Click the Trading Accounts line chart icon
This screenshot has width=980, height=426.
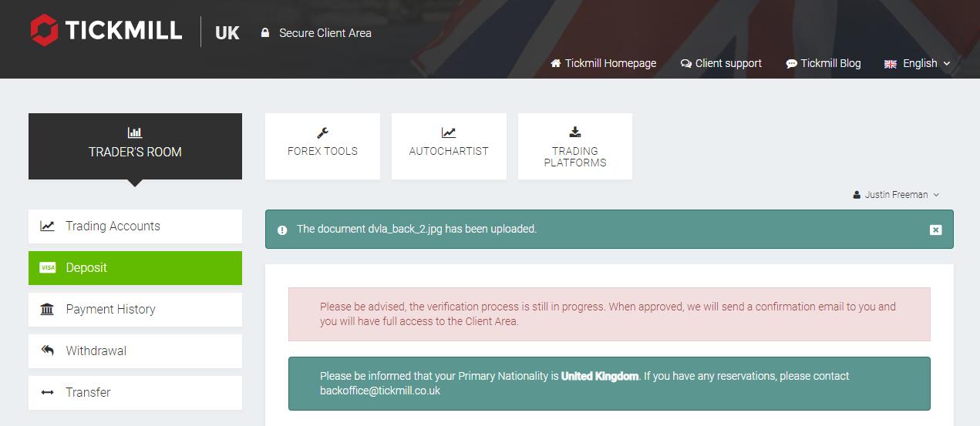click(x=48, y=226)
